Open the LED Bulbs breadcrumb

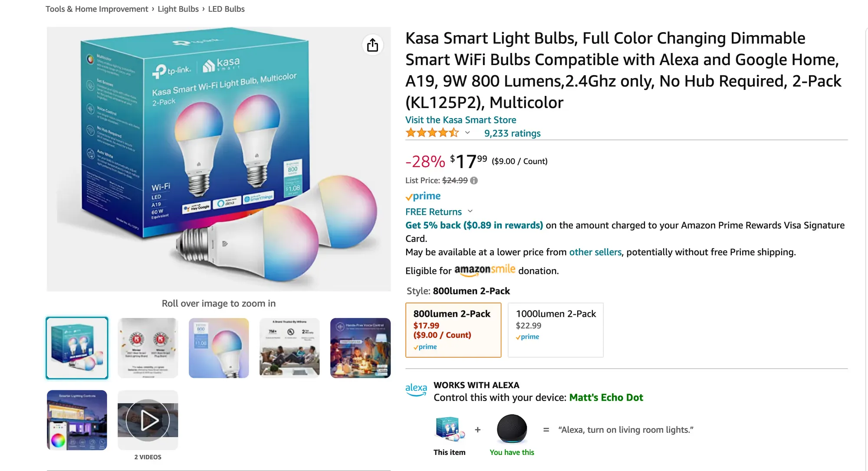[x=226, y=9]
